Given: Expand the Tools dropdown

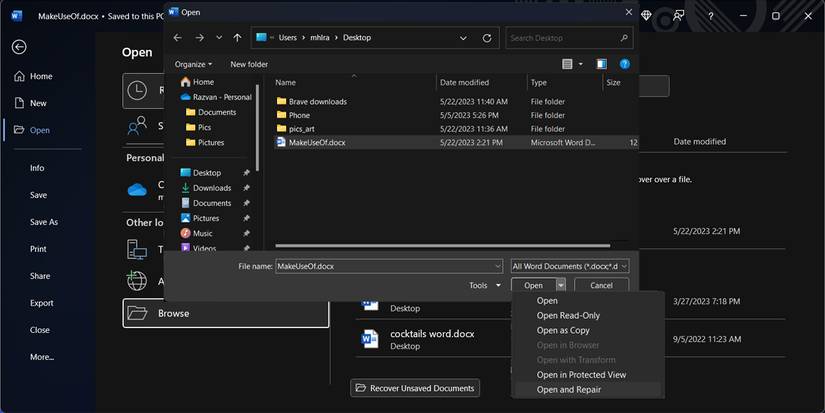Looking at the screenshot, I should click(484, 285).
